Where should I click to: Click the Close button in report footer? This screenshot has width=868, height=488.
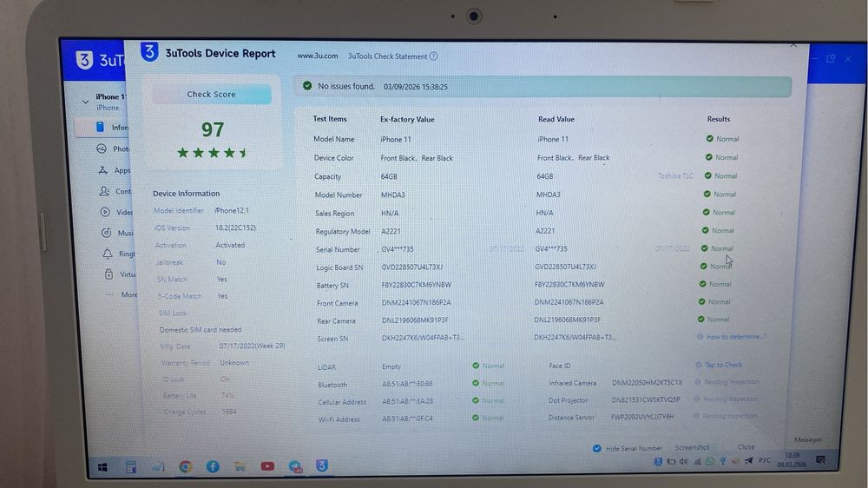(x=746, y=447)
